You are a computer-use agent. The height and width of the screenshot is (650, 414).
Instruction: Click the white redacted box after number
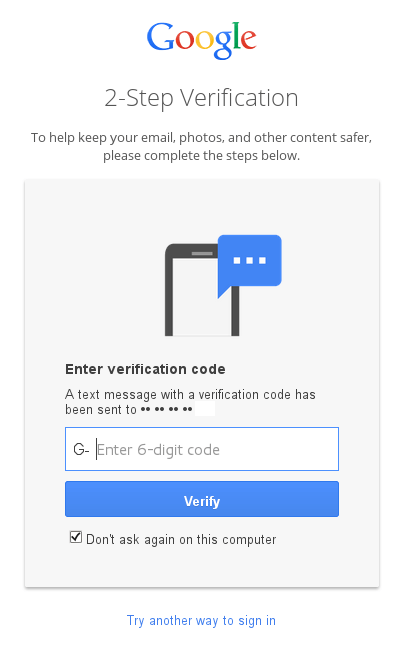point(205,409)
